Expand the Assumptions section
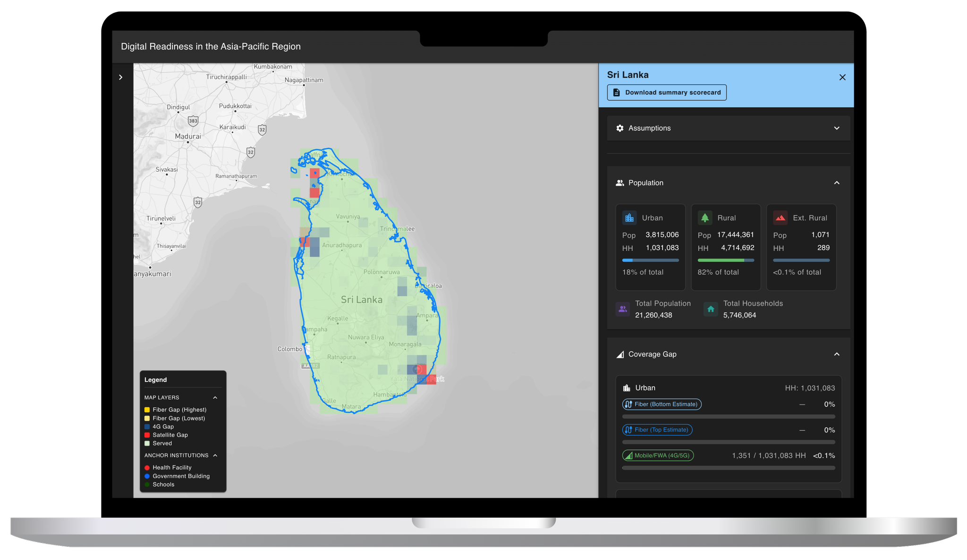The height and width of the screenshot is (560, 967). pyautogui.click(x=837, y=128)
